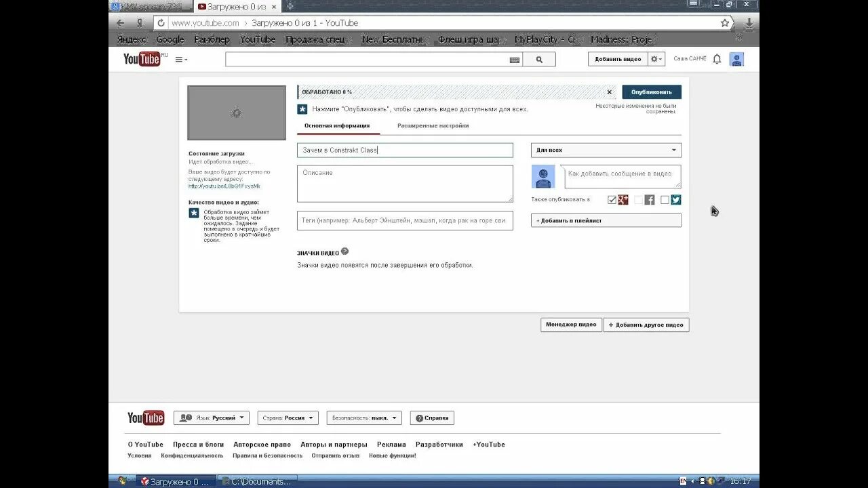The image size is (868, 488).
Task: Switch to 'Основная информация' tab
Action: pyautogui.click(x=337, y=126)
